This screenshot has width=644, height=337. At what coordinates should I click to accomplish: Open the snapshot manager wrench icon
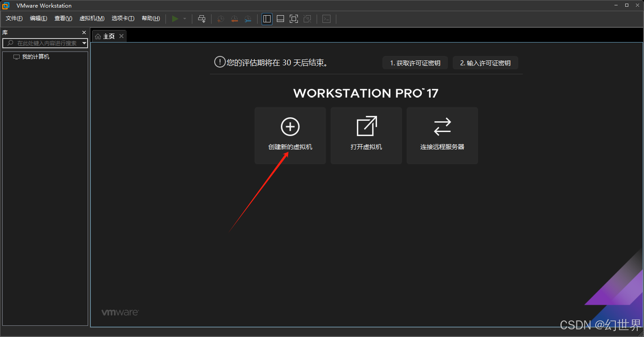[248, 19]
